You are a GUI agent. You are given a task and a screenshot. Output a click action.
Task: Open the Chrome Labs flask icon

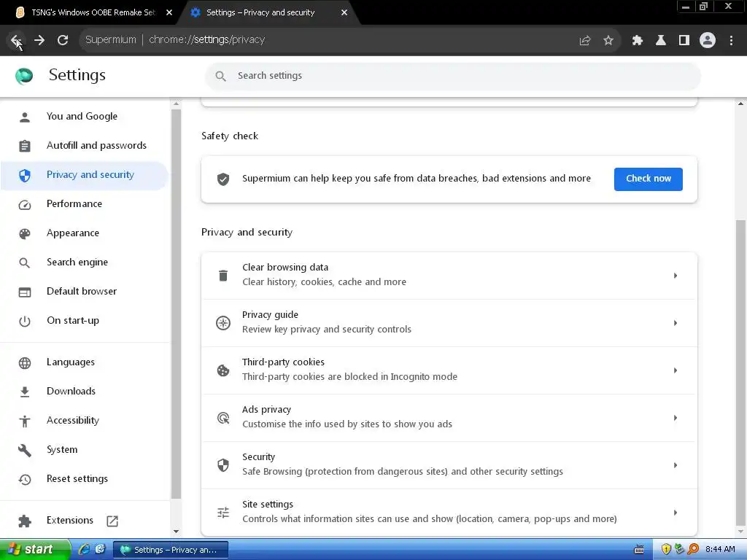tap(661, 41)
